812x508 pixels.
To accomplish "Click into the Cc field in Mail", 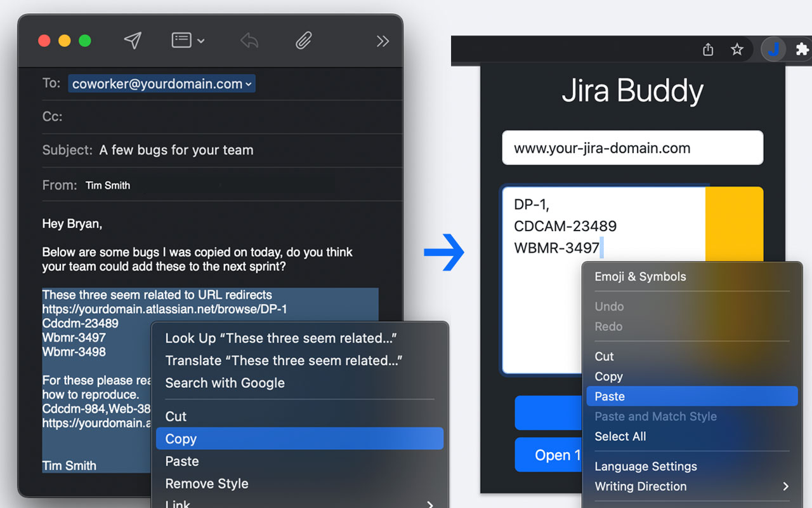I will 222,117.
